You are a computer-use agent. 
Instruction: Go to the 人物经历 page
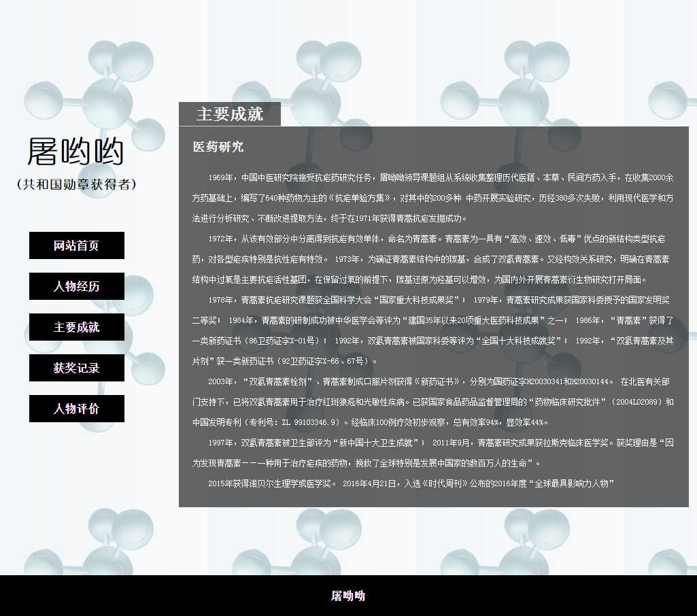point(76,286)
